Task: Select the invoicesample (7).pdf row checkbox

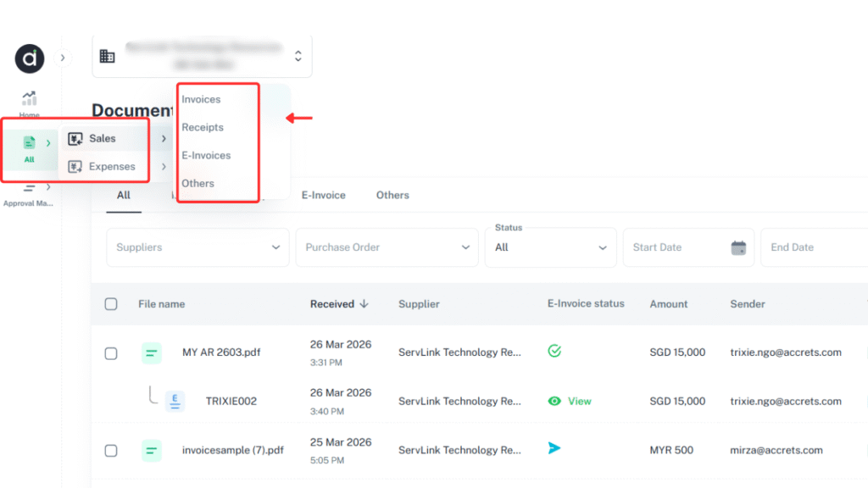Action: [111, 451]
